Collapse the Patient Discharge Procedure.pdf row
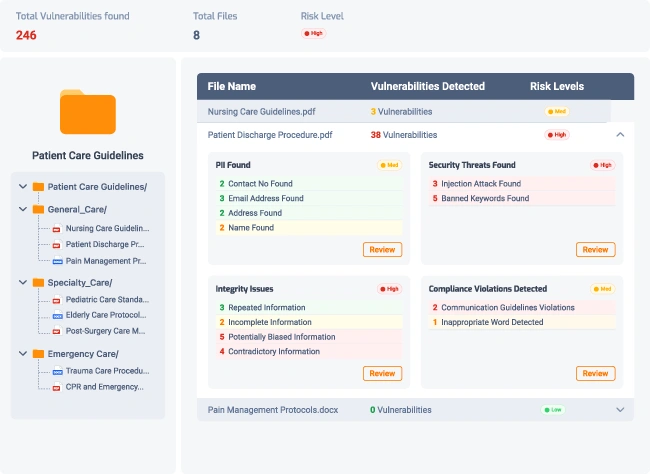This screenshot has height=474, width=650. tap(620, 134)
